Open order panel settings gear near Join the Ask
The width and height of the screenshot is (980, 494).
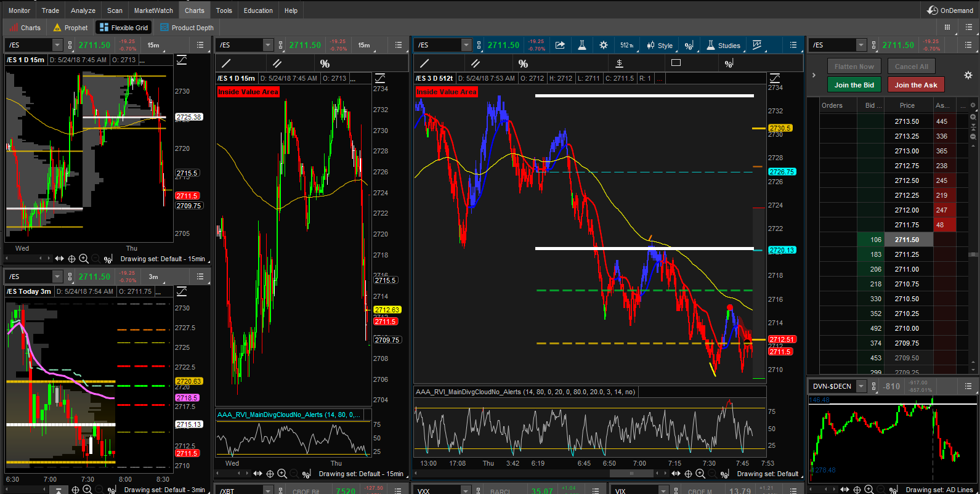[x=968, y=75]
